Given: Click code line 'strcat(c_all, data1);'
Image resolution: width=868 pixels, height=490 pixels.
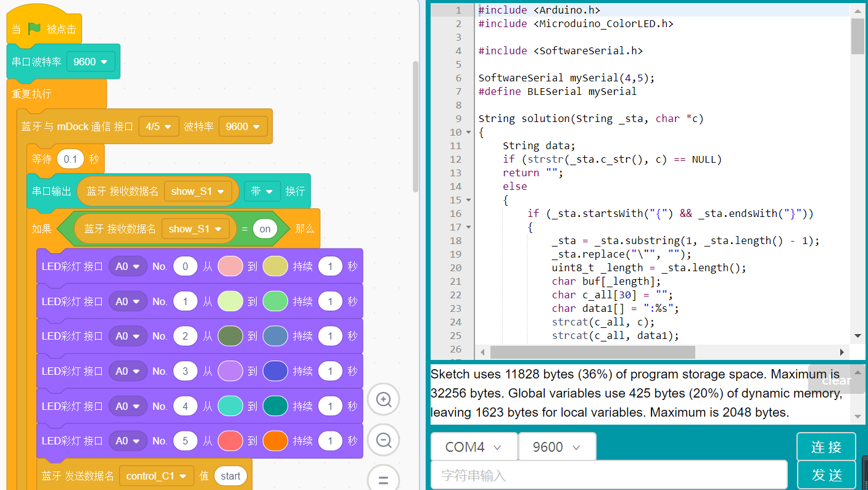Looking at the screenshot, I should click(615, 335).
